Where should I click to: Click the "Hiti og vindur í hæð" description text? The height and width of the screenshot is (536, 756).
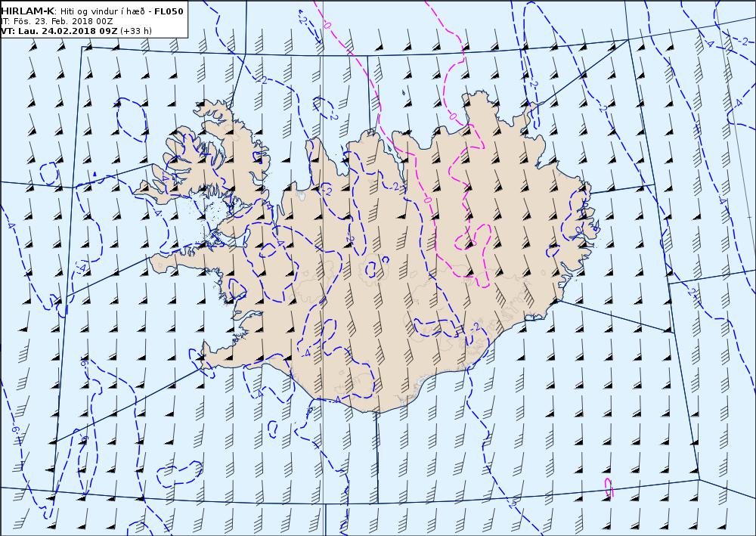(x=103, y=11)
